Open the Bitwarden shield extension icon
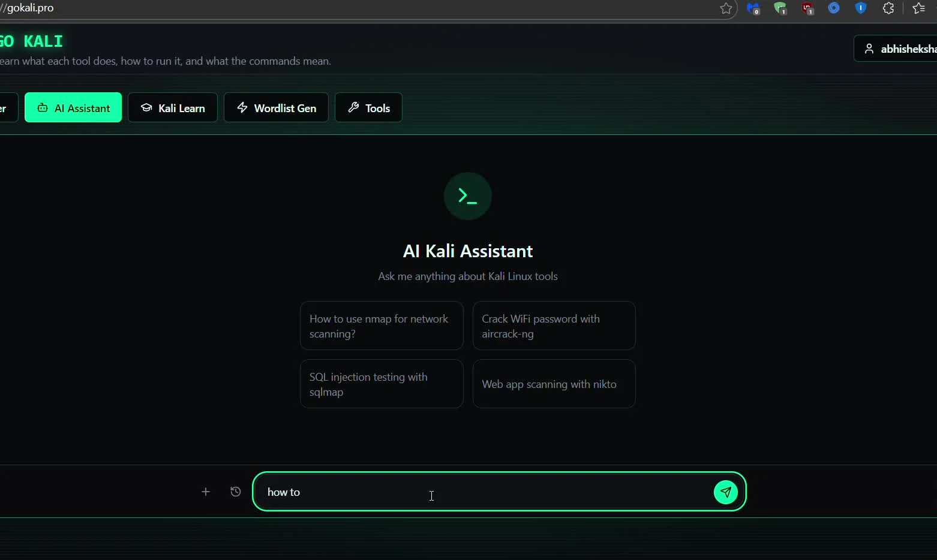The width and height of the screenshot is (937, 560). coord(861,8)
